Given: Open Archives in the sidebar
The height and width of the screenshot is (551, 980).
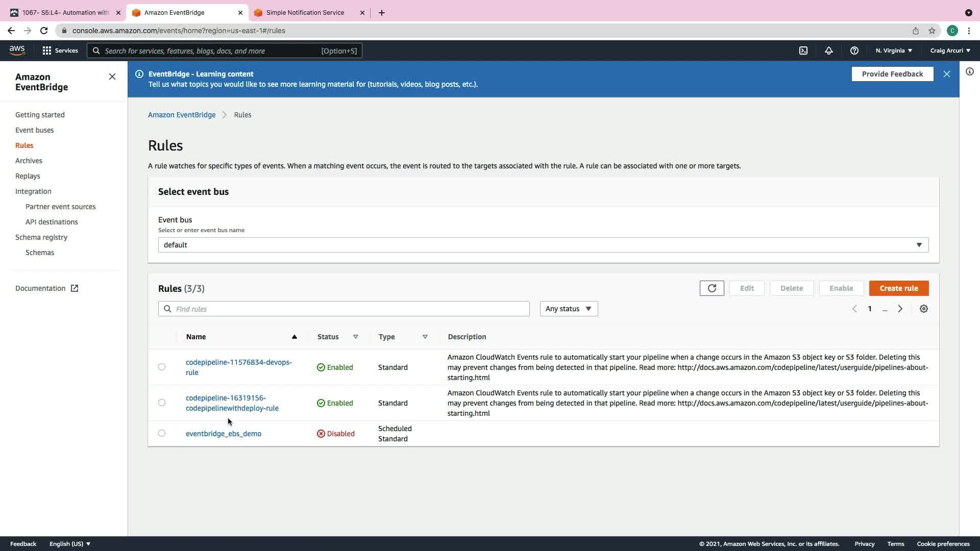Looking at the screenshot, I should pyautogui.click(x=29, y=161).
